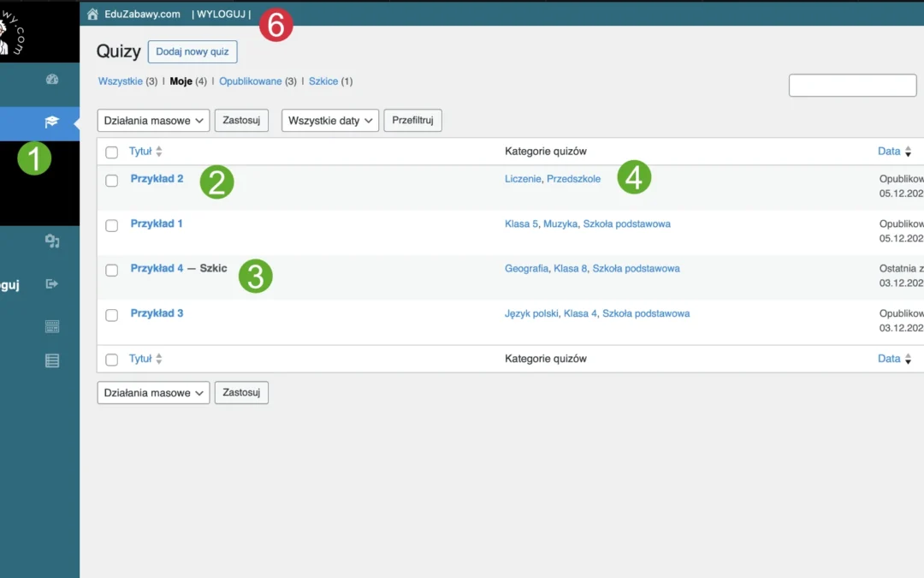Click the logout arrow icon in sidebar
Image resolution: width=924 pixels, height=578 pixels.
[52, 284]
